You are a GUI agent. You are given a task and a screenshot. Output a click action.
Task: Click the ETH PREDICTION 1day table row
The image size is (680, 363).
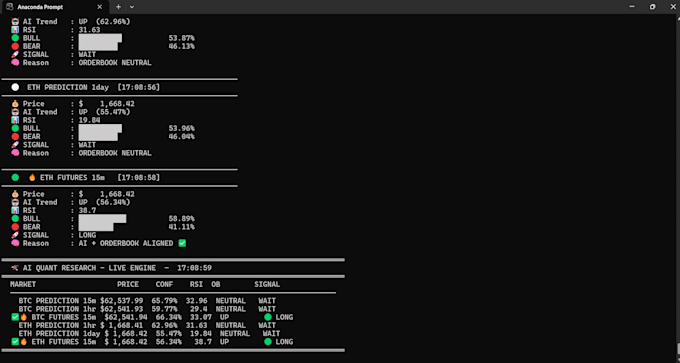coord(149,334)
